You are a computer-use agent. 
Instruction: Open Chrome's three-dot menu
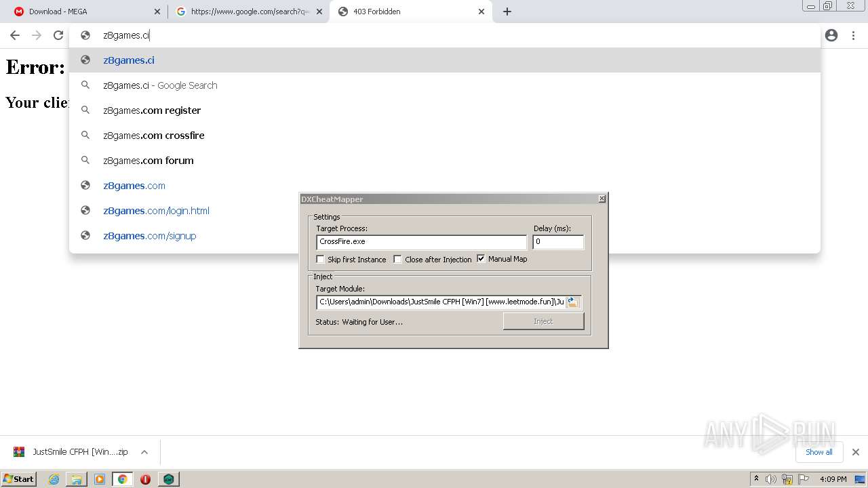pyautogui.click(x=854, y=35)
